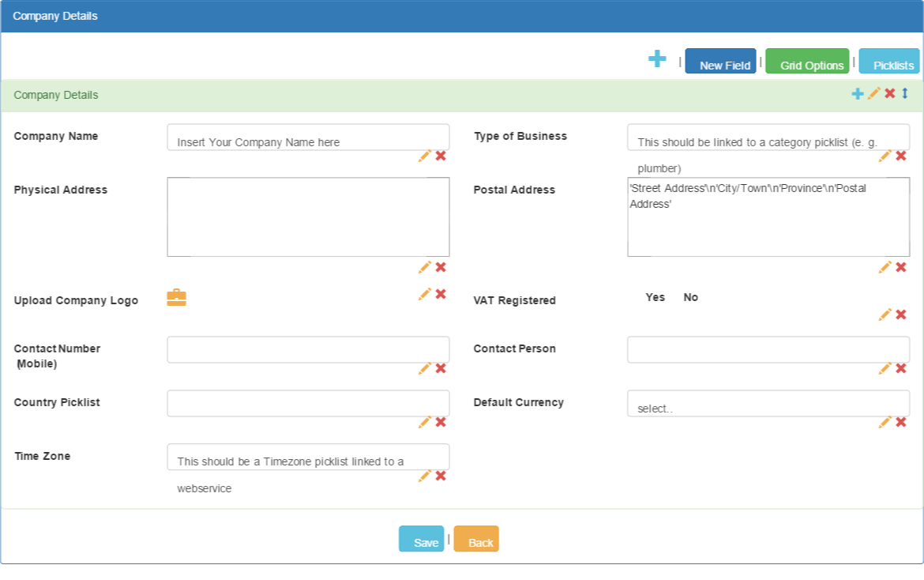
Task: Edit the Time Zone field pencil
Action: click(x=425, y=476)
